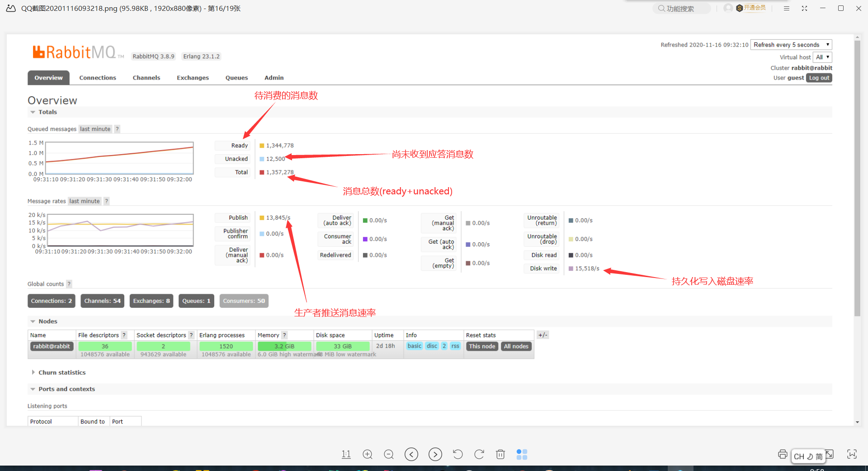Rotate image counterclockwise
The image size is (868, 471).
(458, 454)
